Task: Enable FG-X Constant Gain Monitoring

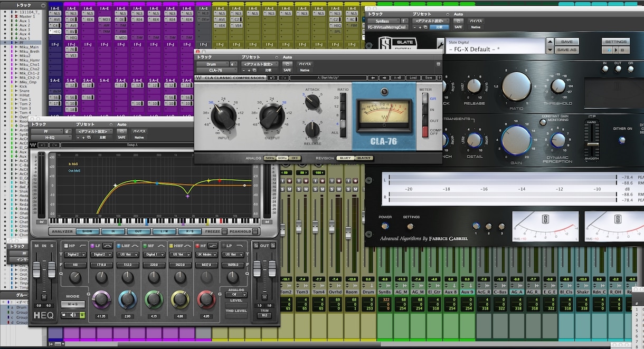Action: coord(543,122)
